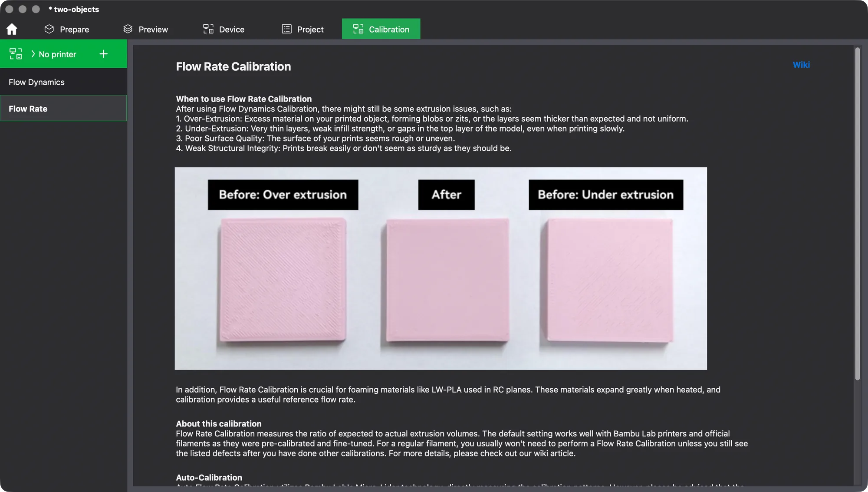Switch to the Prepare tab
This screenshot has width=868, height=492.
pyautogui.click(x=67, y=29)
